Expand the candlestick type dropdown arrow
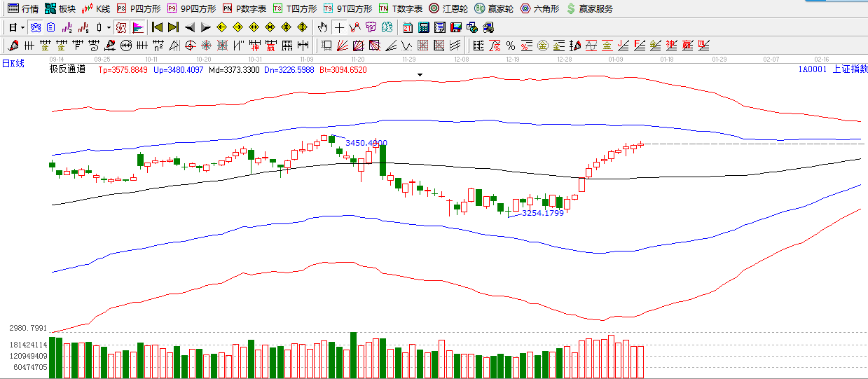 [x=109, y=28]
